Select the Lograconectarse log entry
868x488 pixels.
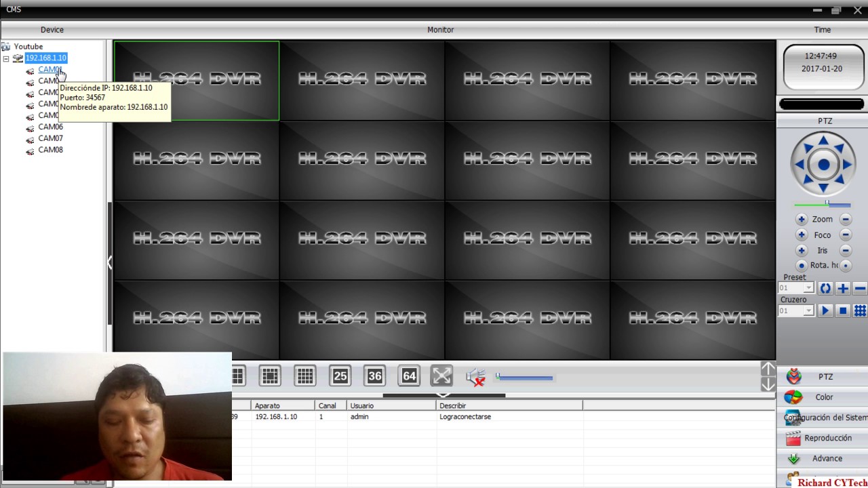pos(465,417)
